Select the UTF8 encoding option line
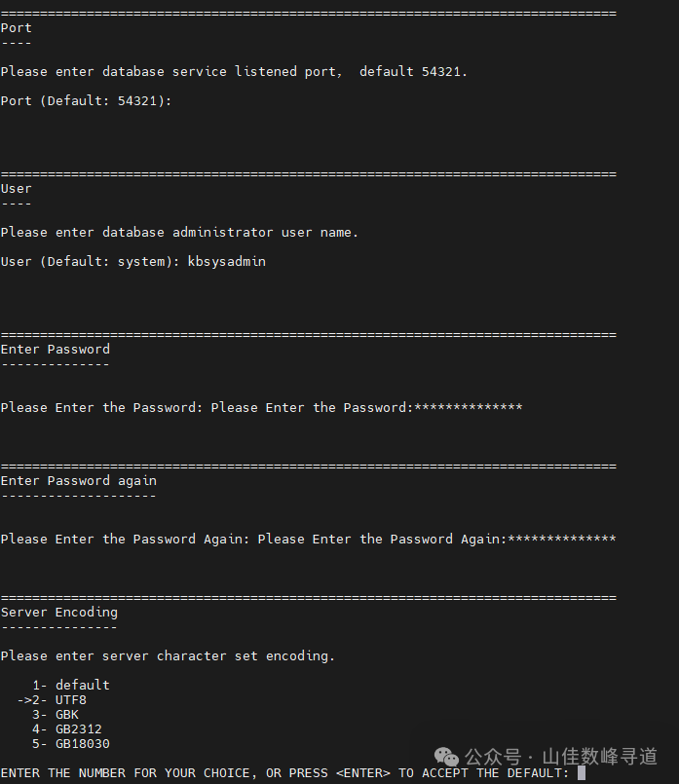 coord(70,700)
